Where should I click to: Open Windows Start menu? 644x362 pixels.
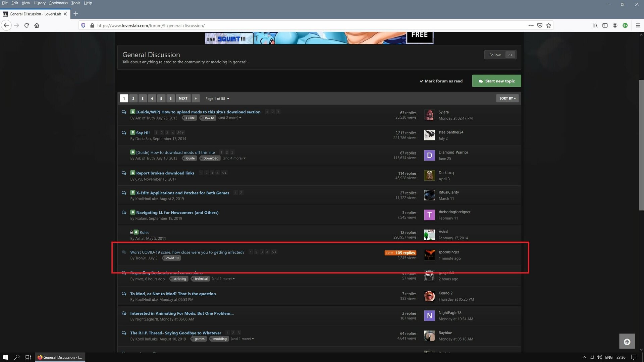(x=5, y=357)
